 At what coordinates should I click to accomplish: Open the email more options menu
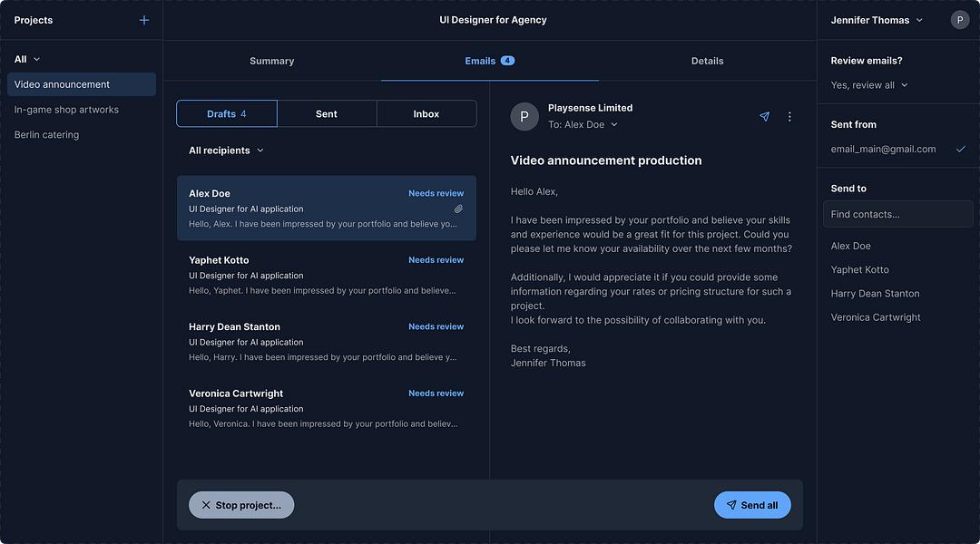789,117
